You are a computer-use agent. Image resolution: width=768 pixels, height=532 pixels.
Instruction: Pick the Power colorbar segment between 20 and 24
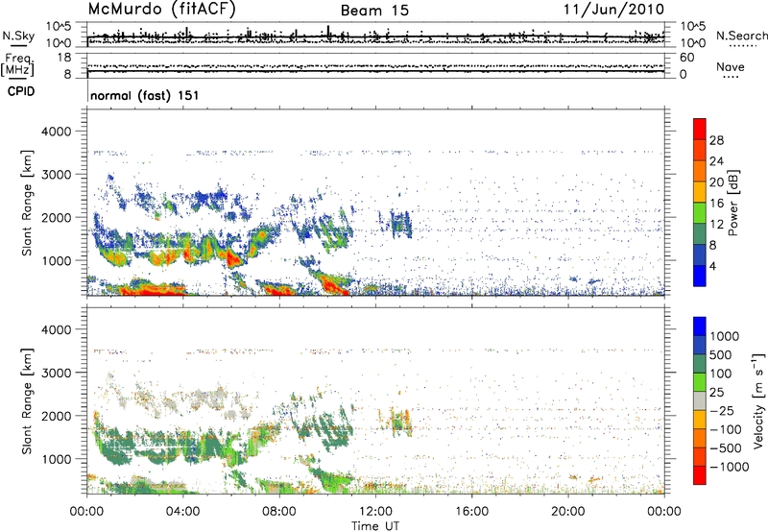(700, 171)
